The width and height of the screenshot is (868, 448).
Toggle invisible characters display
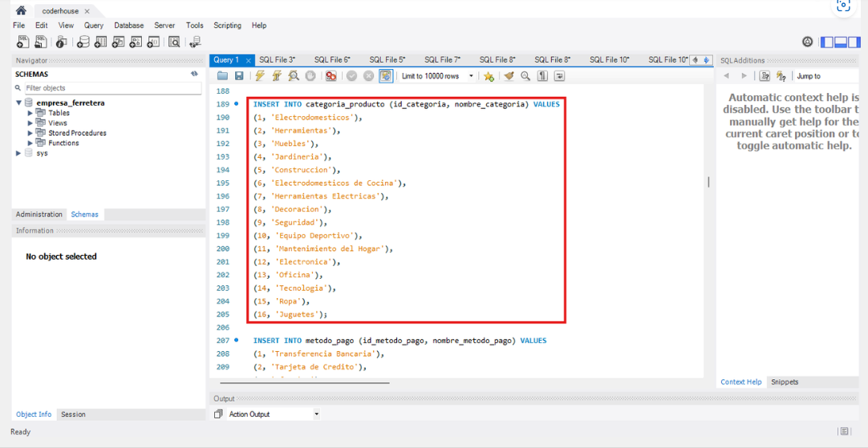542,76
